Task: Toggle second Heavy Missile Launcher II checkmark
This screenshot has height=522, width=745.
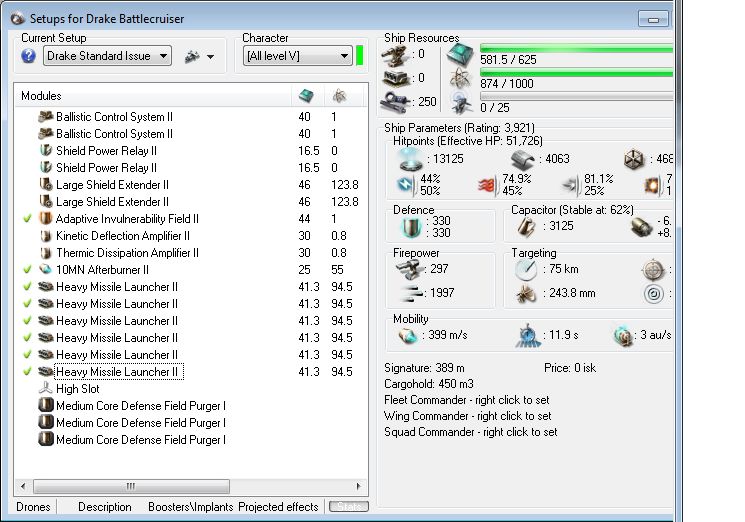Action: click(28, 304)
